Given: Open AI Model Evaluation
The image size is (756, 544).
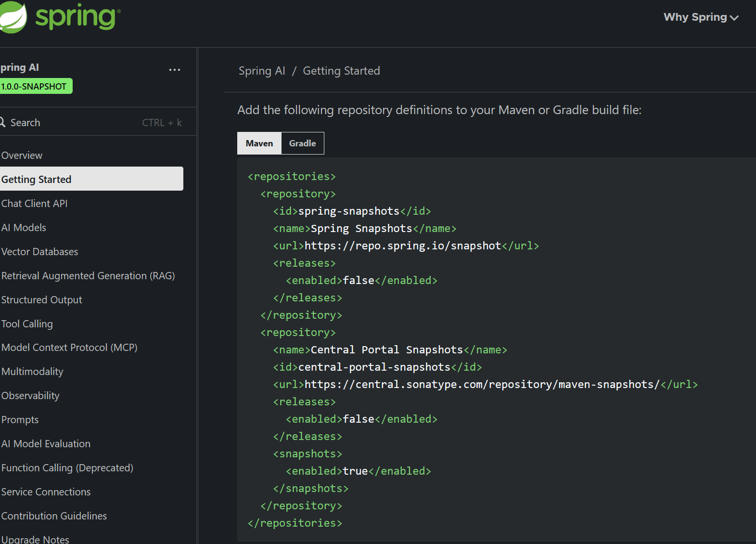Looking at the screenshot, I should pyautogui.click(x=46, y=443).
